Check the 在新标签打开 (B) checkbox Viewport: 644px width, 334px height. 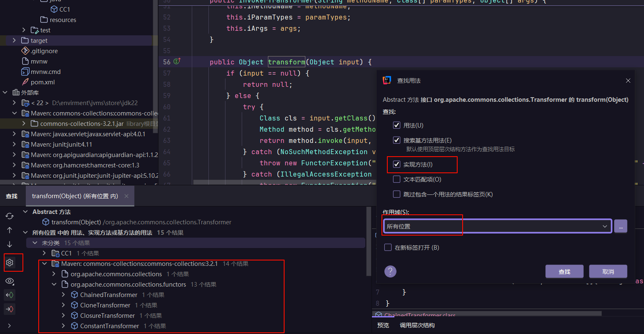[388, 248]
